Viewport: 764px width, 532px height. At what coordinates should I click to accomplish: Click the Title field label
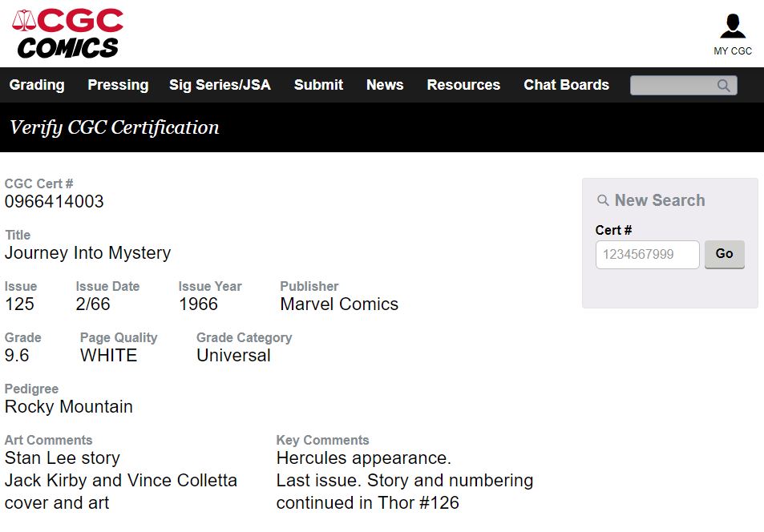coord(18,235)
